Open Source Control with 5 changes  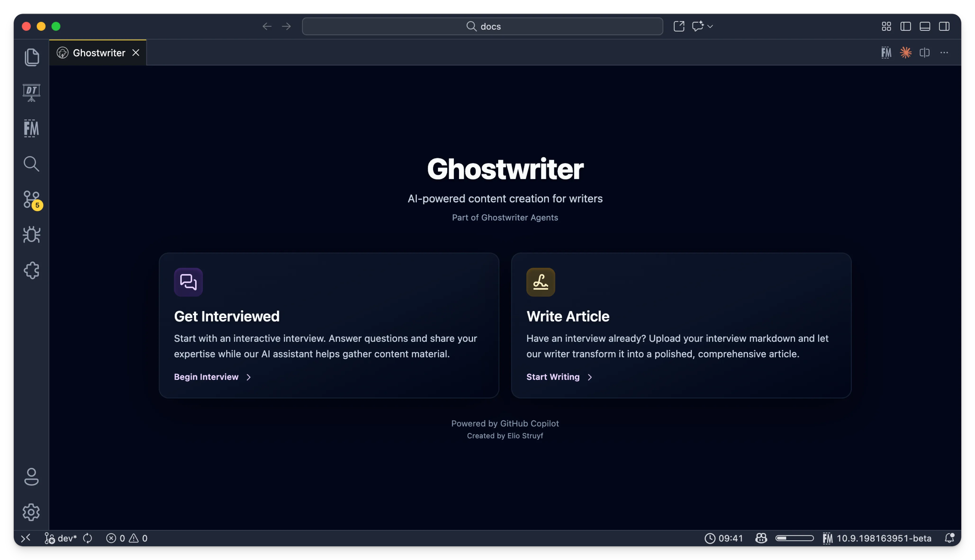point(32,199)
